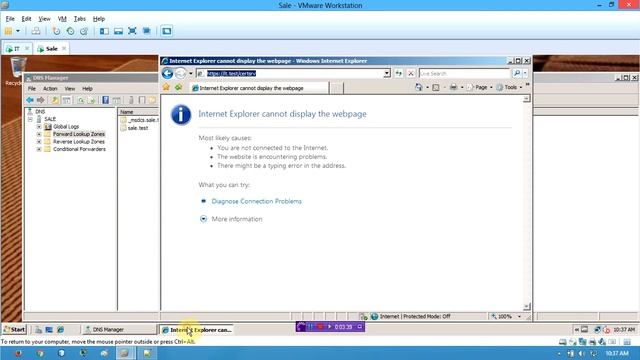This screenshot has width=640, height=360.
Task: Click VMware Unity mode icon
Action: 147,31
